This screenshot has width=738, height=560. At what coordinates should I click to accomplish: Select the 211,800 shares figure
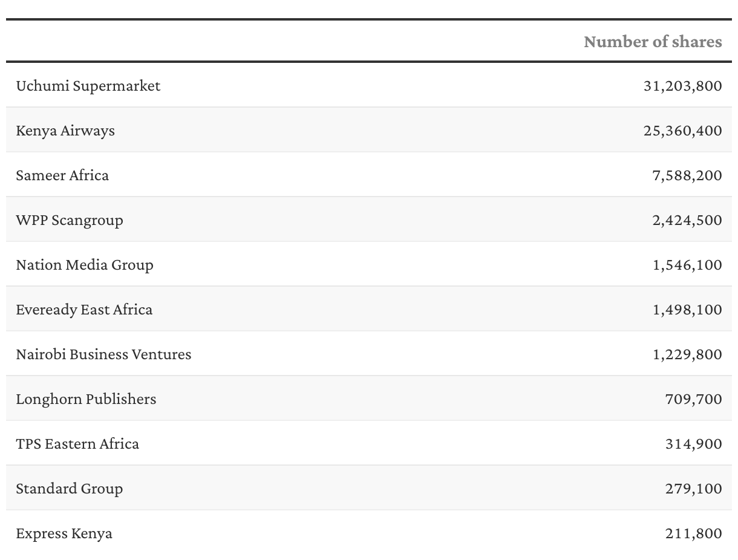(x=693, y=533)
